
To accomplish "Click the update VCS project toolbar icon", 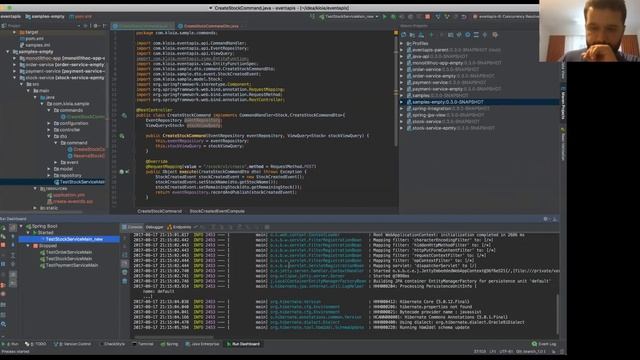I will (x=438, y=17).
